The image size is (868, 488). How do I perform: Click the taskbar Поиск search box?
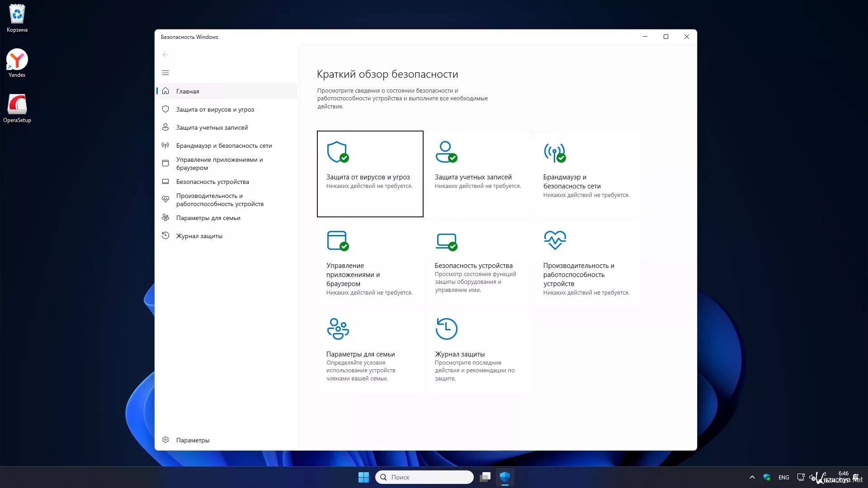[x=424, y=477]
